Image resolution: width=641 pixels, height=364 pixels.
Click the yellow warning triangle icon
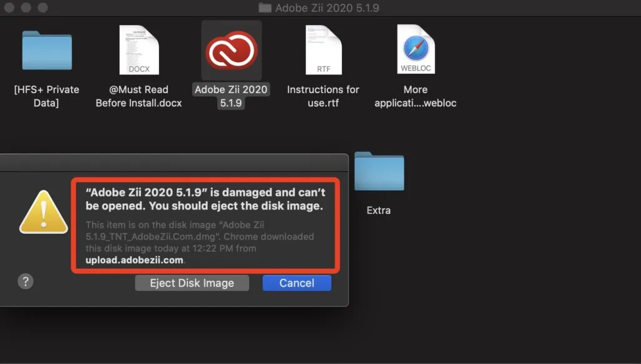(43, 212)
